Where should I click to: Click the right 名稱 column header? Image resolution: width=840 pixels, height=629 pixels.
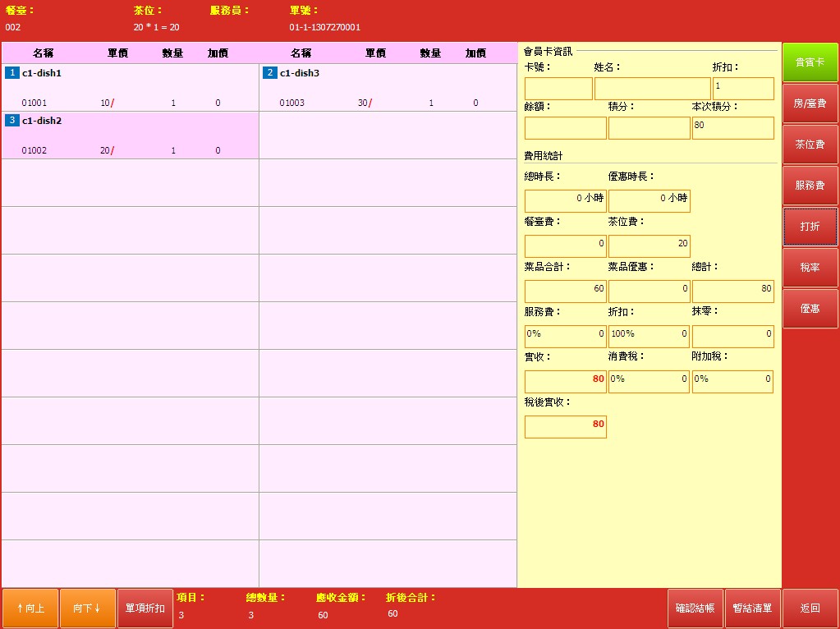pos(301,53)
